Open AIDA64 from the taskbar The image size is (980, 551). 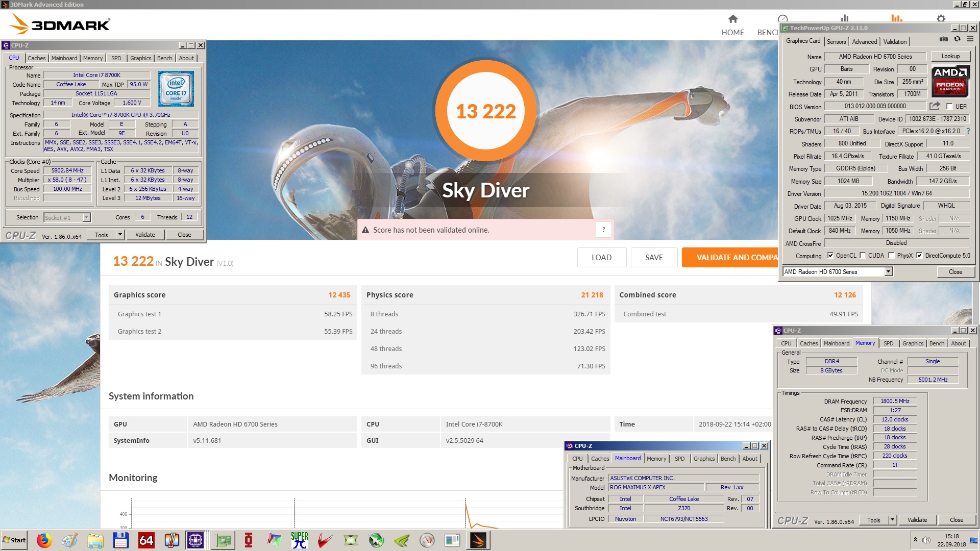pyautogui.click(x=146, y=540)
